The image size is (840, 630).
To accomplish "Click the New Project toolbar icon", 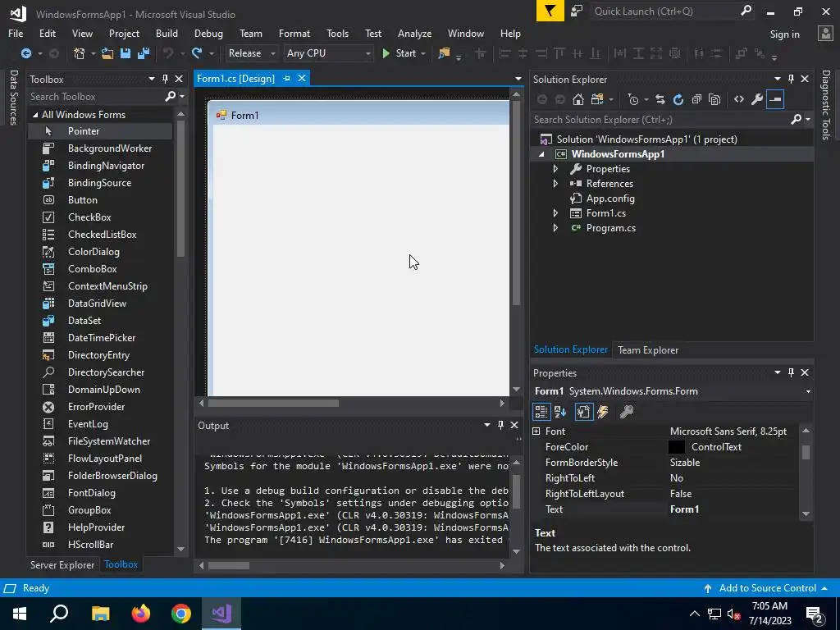I will (x=80, y=53).
